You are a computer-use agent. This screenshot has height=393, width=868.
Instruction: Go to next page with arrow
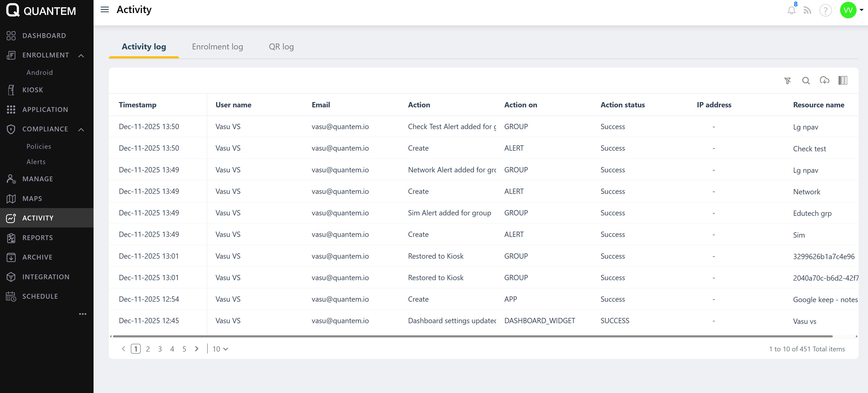197,349
